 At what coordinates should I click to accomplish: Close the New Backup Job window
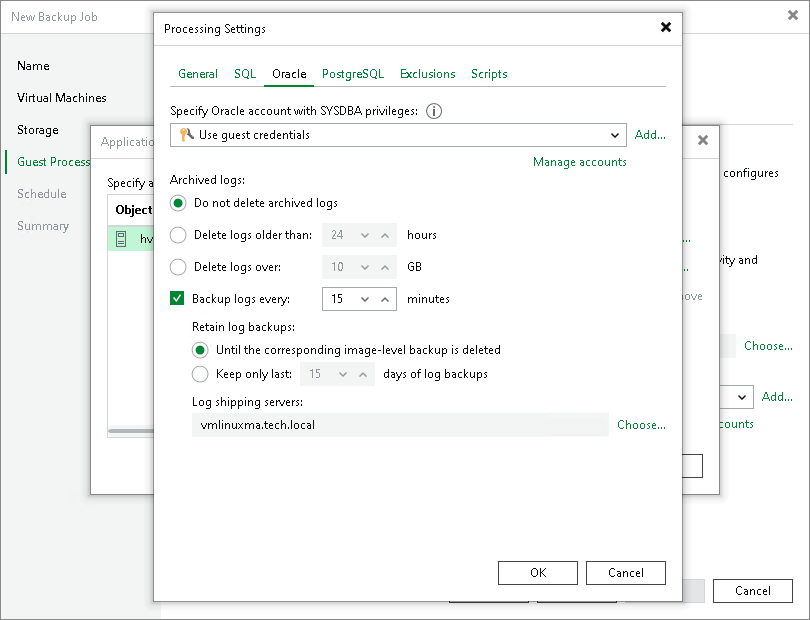tap(792, 16)
